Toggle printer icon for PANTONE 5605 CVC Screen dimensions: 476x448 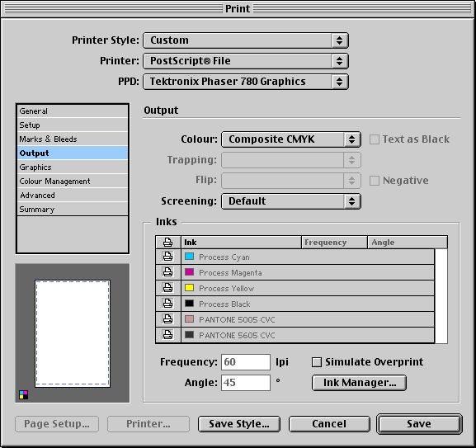167,335
